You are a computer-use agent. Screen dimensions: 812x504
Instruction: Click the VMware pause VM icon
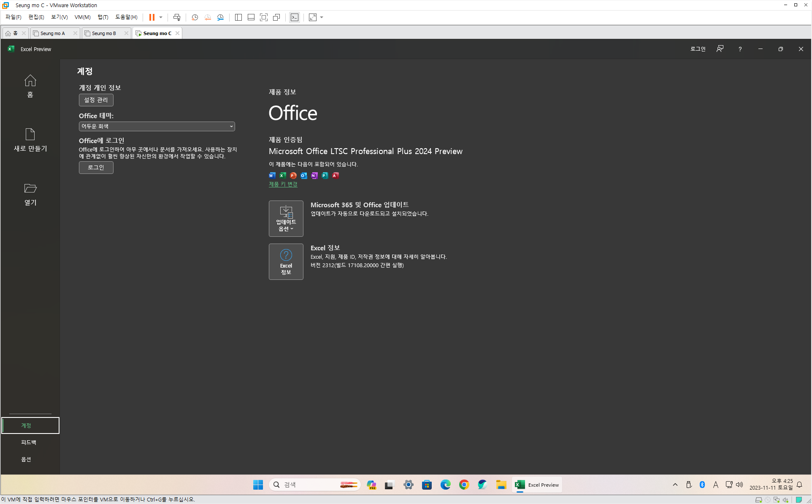[152, 17]
